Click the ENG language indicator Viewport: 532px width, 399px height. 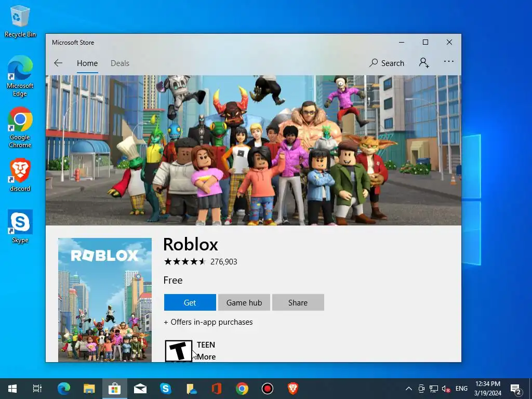click(x=461, y=389)
